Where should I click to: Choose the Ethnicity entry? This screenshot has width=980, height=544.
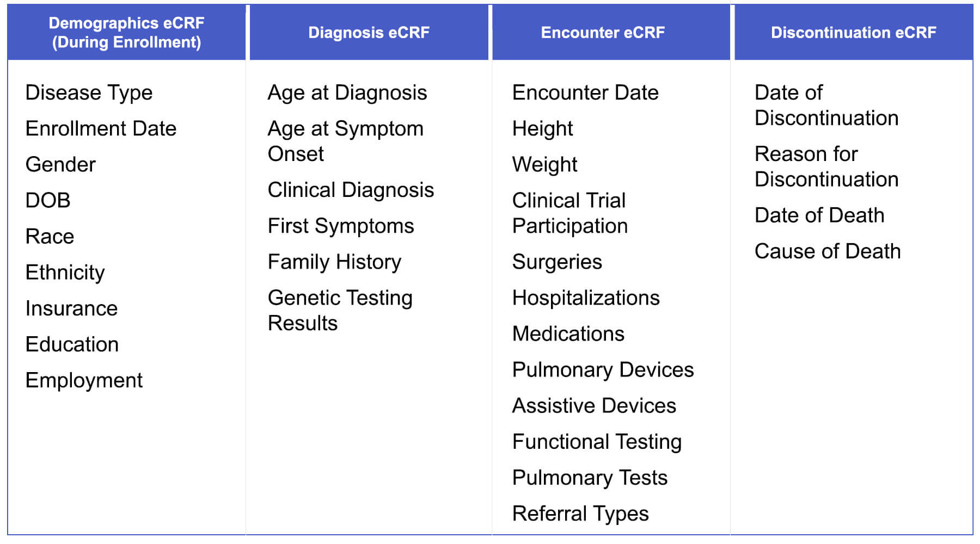tap(65, 273)
